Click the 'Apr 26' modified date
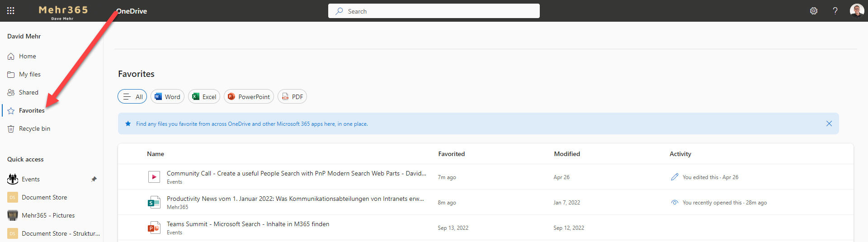868x242 pixels. (x=561, y=177)
